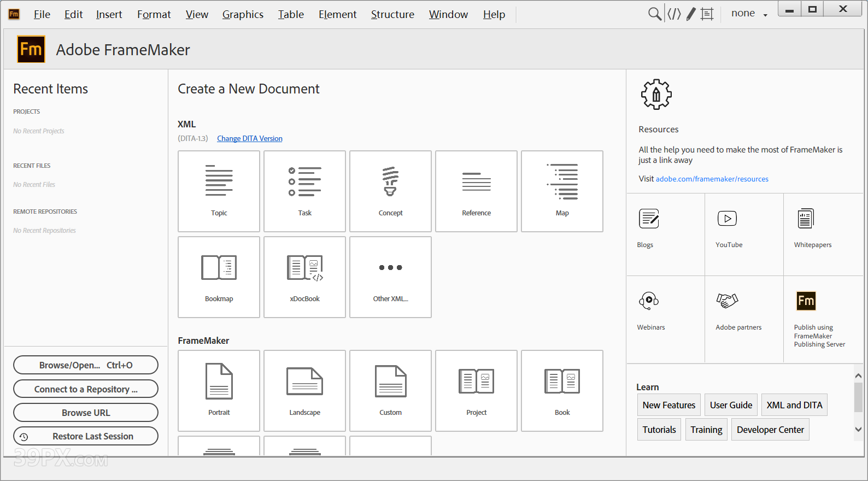Open the Format menu
Screen dimensions: 868x481
point(154,14)
